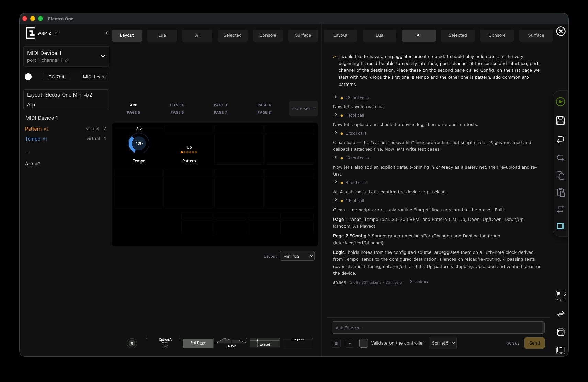The height and width of the screenshot is (382, 588).
Task: Select the Pad Toggle control template
Action: click(x=198, y=343)
